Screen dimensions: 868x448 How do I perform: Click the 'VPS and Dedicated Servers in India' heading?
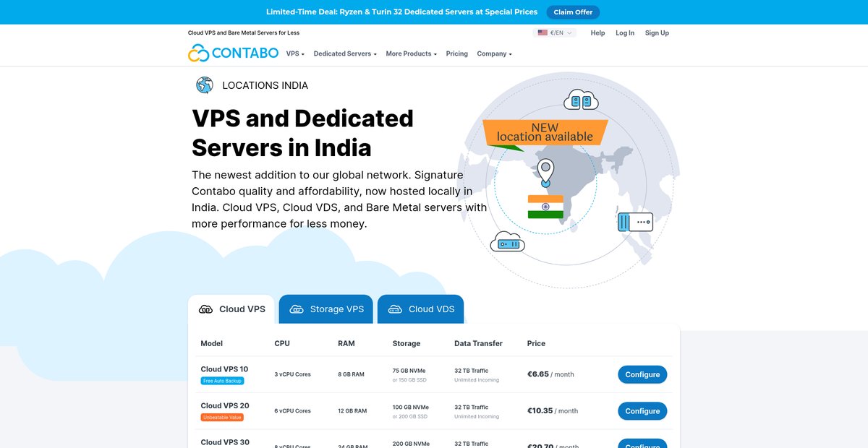tap(302, 132)
